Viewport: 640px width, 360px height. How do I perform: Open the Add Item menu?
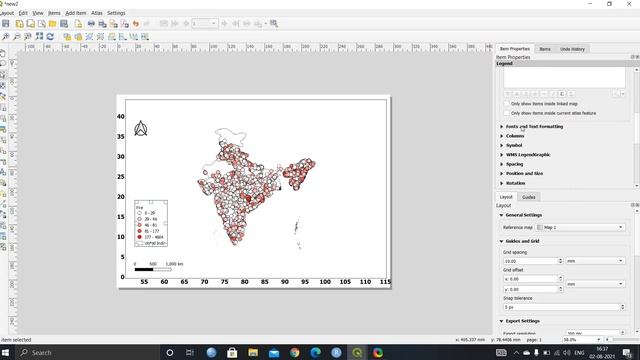76,13
